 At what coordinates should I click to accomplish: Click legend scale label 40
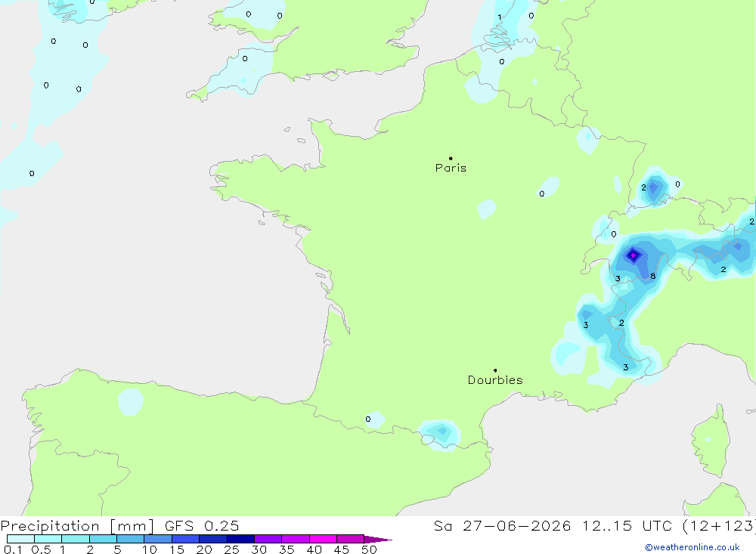point(314,549)
